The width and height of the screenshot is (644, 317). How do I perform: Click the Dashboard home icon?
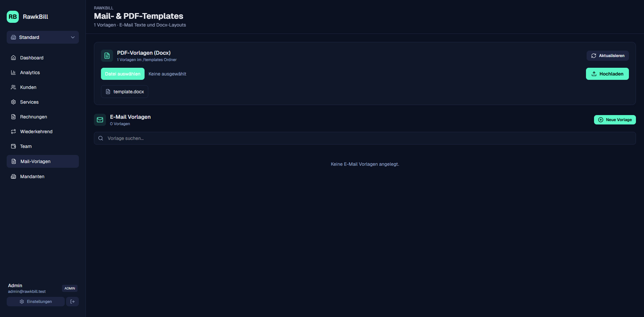coord(13,58)
